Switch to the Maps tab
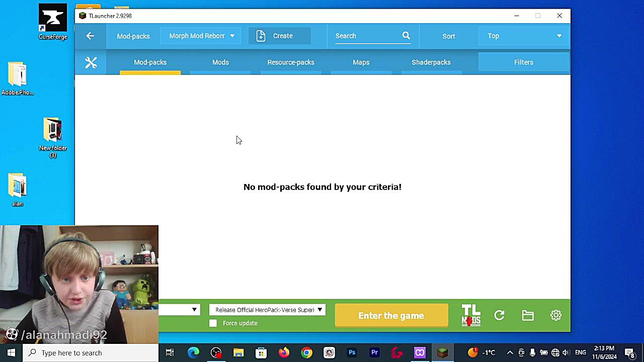Screen dimensions: 644x362 (x=361, y=62)
